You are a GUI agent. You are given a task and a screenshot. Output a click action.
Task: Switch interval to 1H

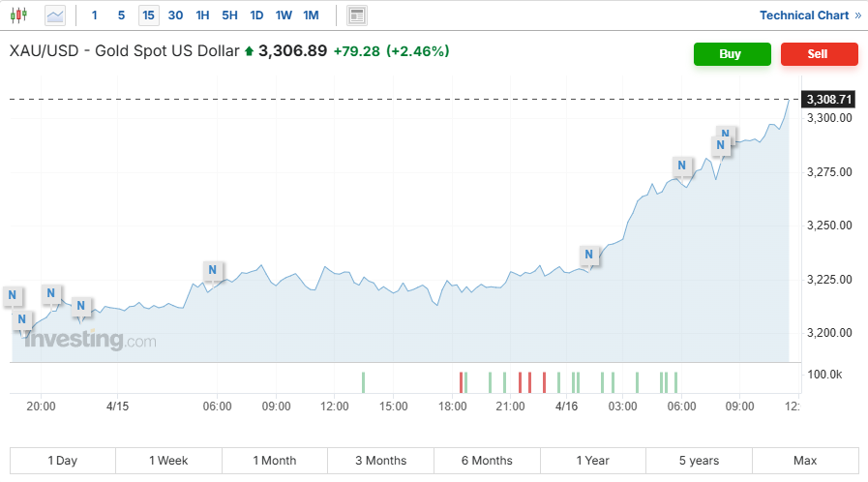tap(202, 15)
